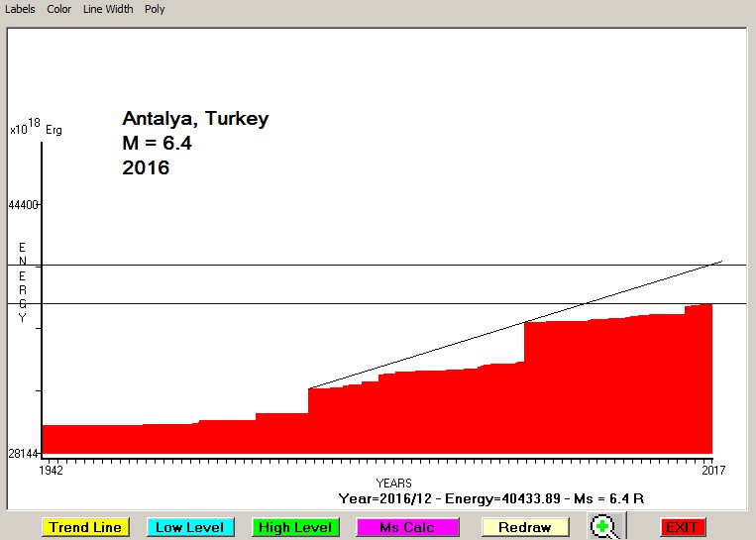Click the Redraw button

tap(525, 527)
